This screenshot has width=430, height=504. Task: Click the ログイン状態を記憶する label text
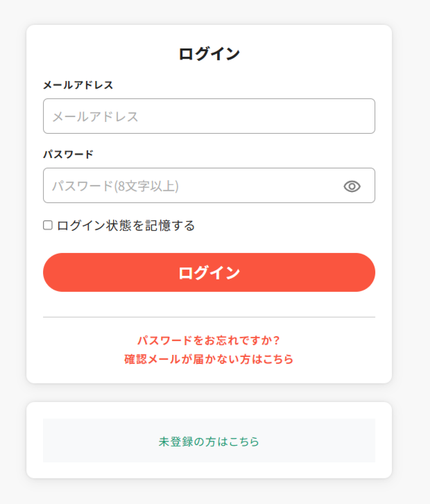click(x=126, y=225)
